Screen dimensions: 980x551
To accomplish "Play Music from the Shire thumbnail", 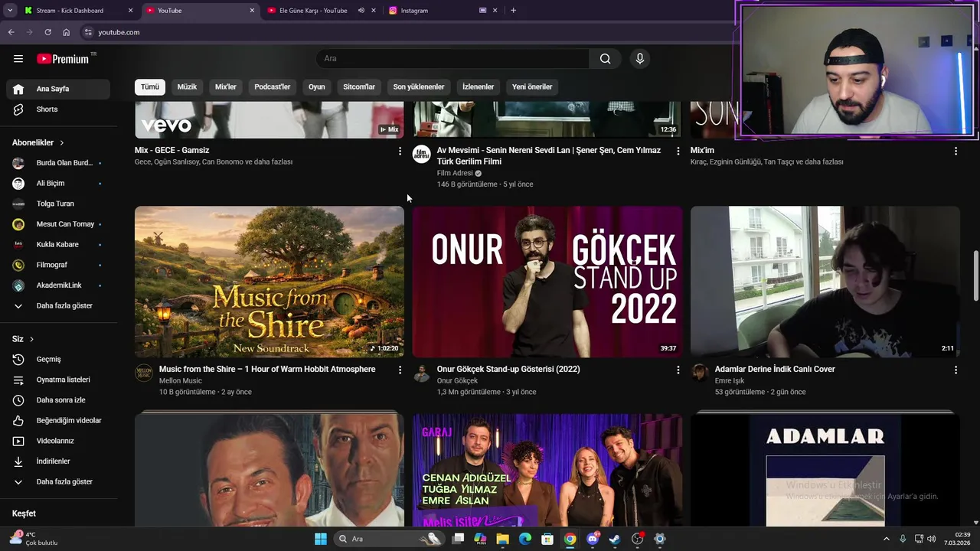I will 269,282.
